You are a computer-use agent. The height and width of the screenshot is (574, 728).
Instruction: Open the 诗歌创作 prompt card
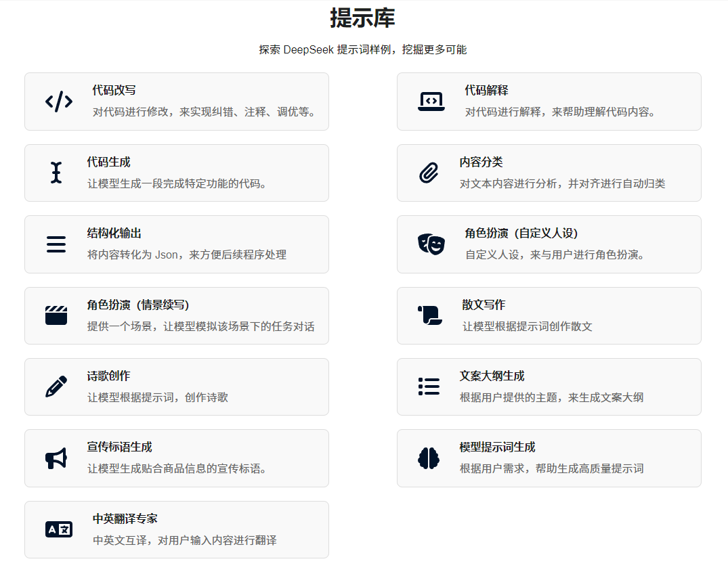176,387
